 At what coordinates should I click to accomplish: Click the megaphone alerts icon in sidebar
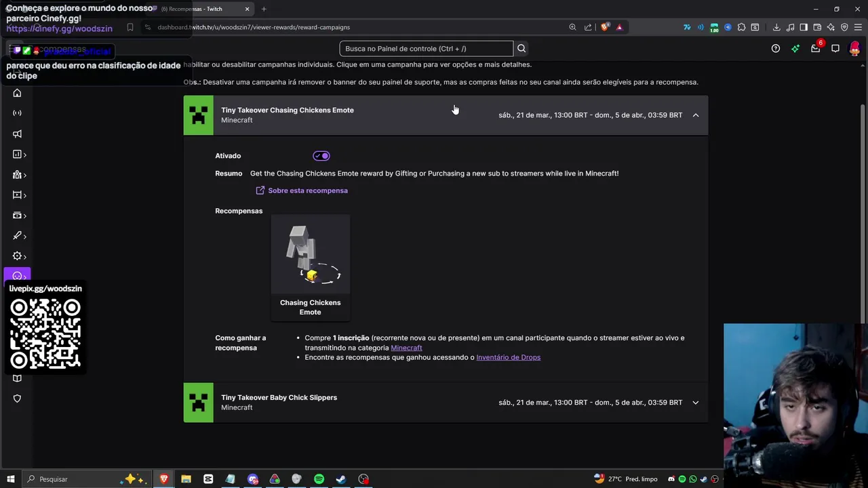pos(17,134)
